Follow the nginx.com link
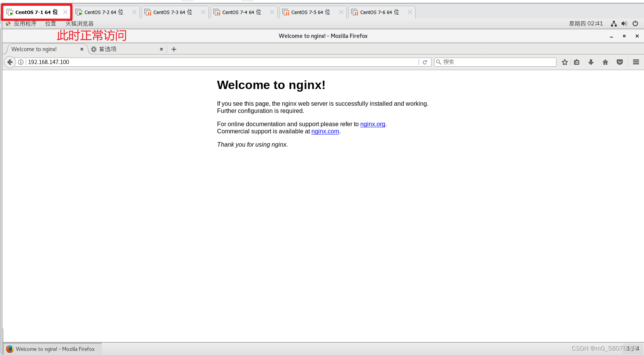644x355 pixels. click(325, 131)
